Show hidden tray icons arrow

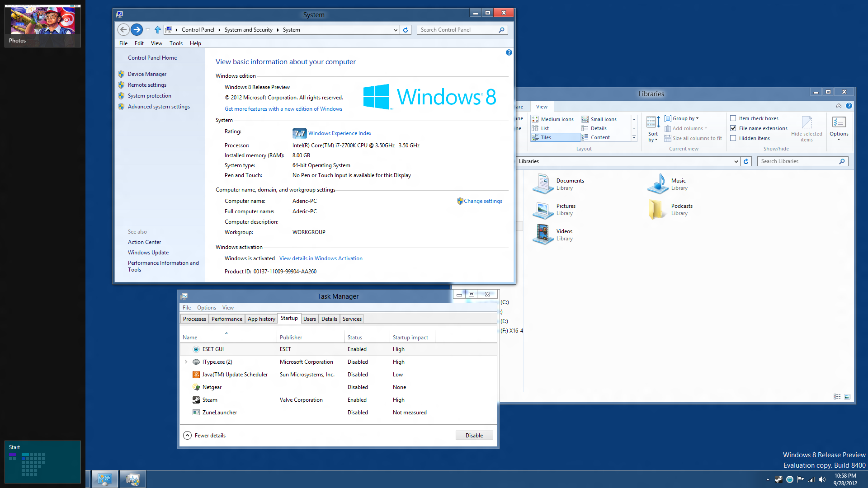768,479
